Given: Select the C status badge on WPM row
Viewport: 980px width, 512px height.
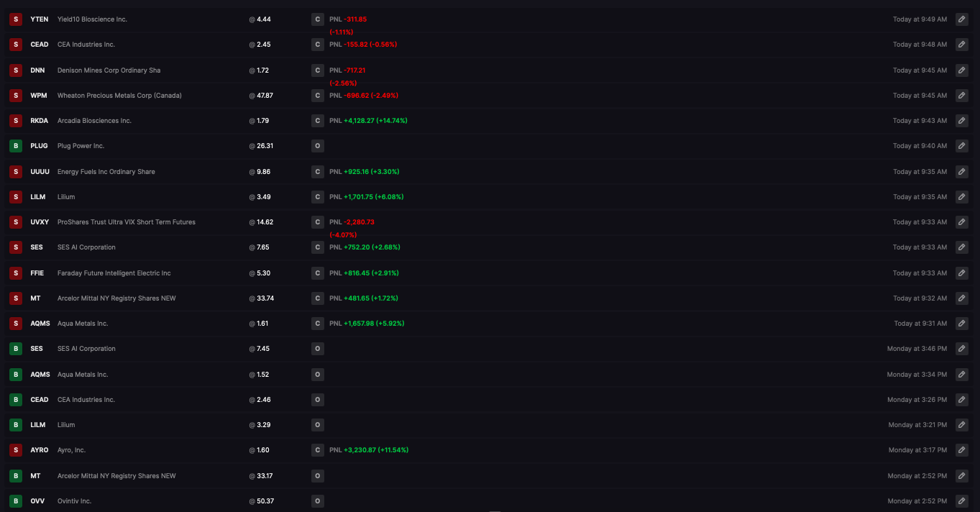Looking at the screenshot, I should tap(317, 96).
